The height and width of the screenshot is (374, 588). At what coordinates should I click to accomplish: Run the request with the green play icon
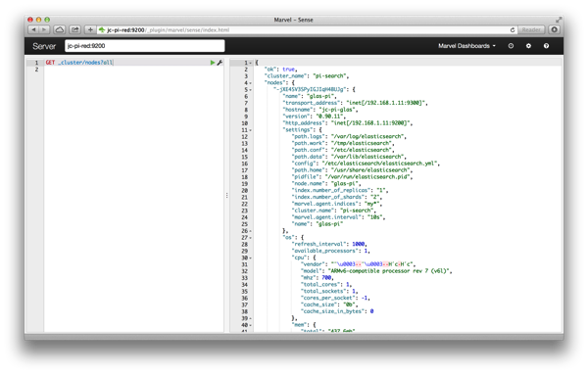pos(213,63)
